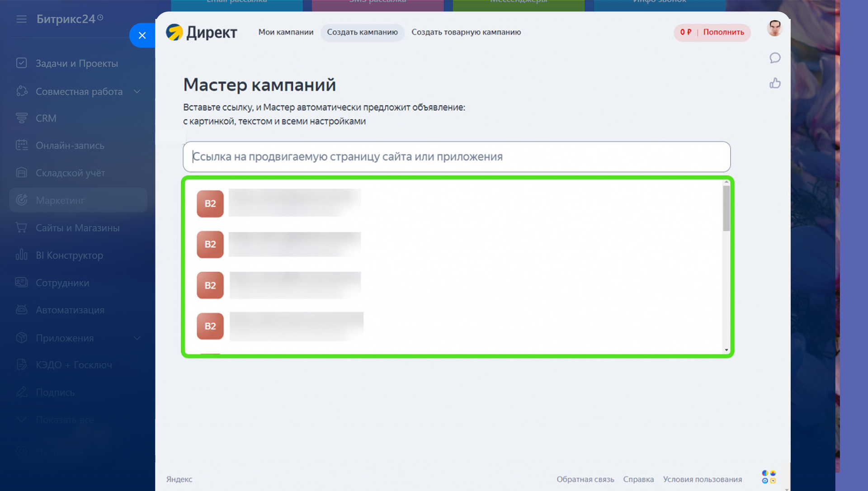This screenshot has width=868, height=491.
Task: Open the Подпись section
Action: 55,392
